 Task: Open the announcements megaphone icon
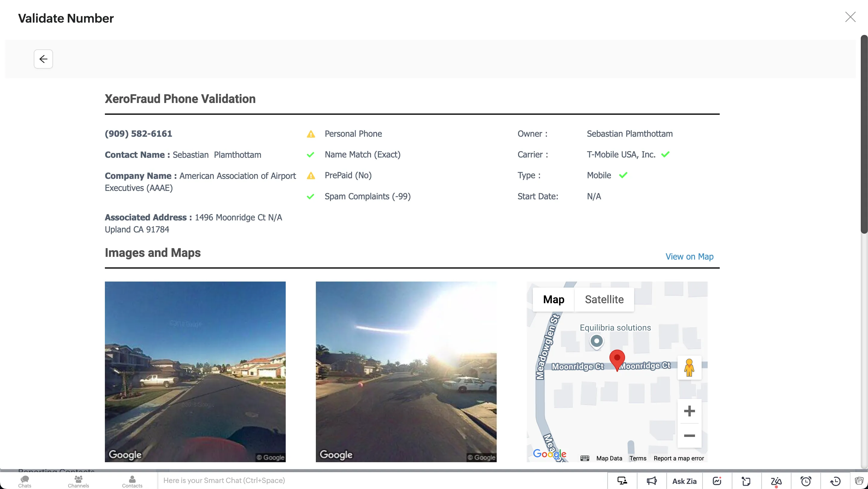point(652,481)
